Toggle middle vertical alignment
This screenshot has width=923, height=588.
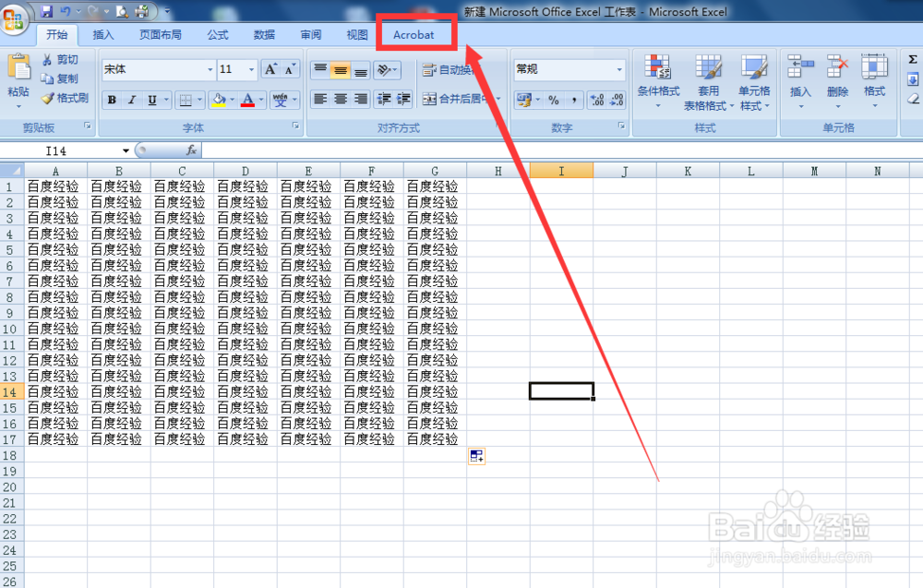click(341, 70)
